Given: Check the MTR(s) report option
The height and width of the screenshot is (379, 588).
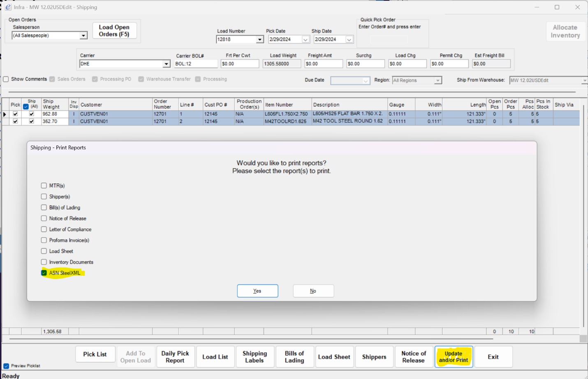Looking at the screenshot, I should point(44,185).
